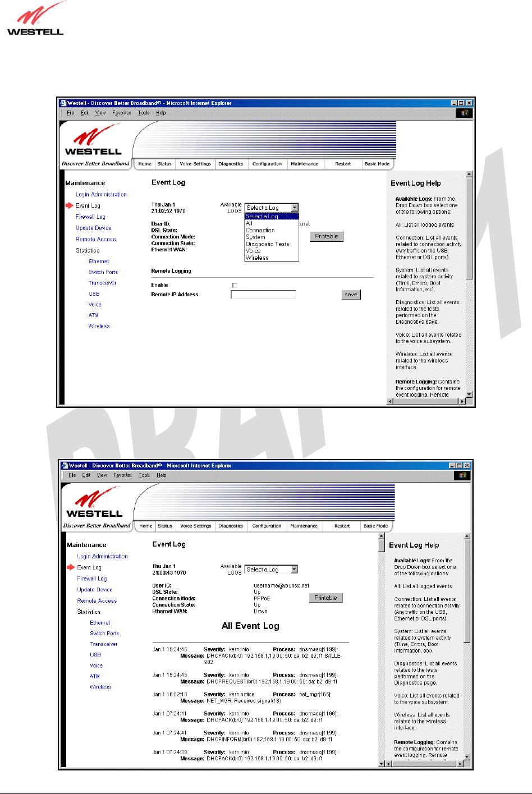Open Login Administration link in upper window
Viewport: 532px width, 794px height.
101,194
